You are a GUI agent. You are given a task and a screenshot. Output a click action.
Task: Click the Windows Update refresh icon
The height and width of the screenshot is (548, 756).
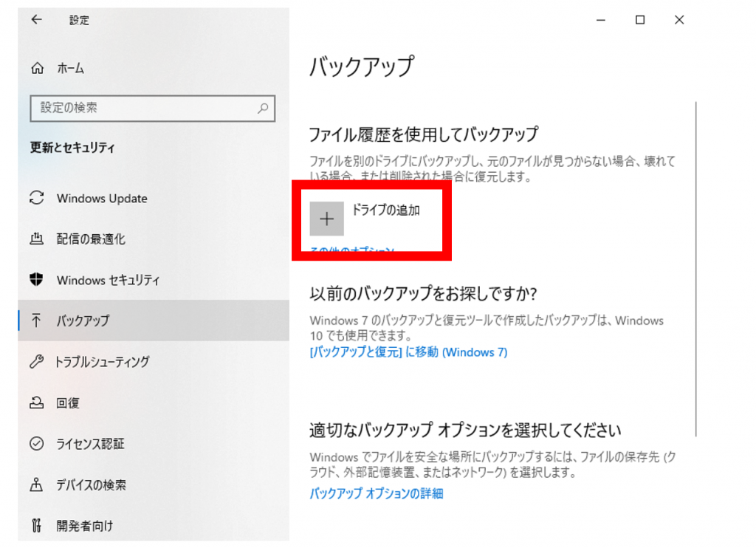(x=36, y=198)
